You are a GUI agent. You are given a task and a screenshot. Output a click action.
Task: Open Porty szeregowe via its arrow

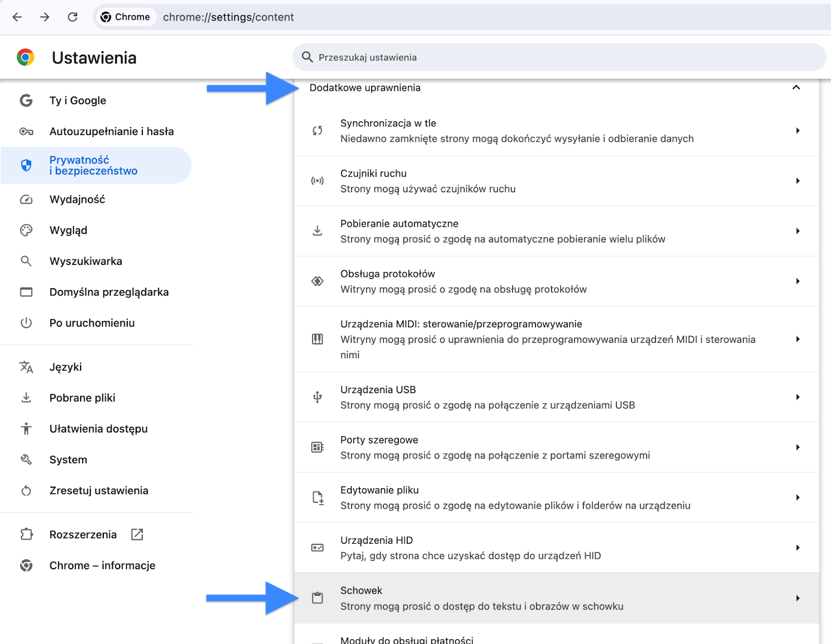pos(798,447)
